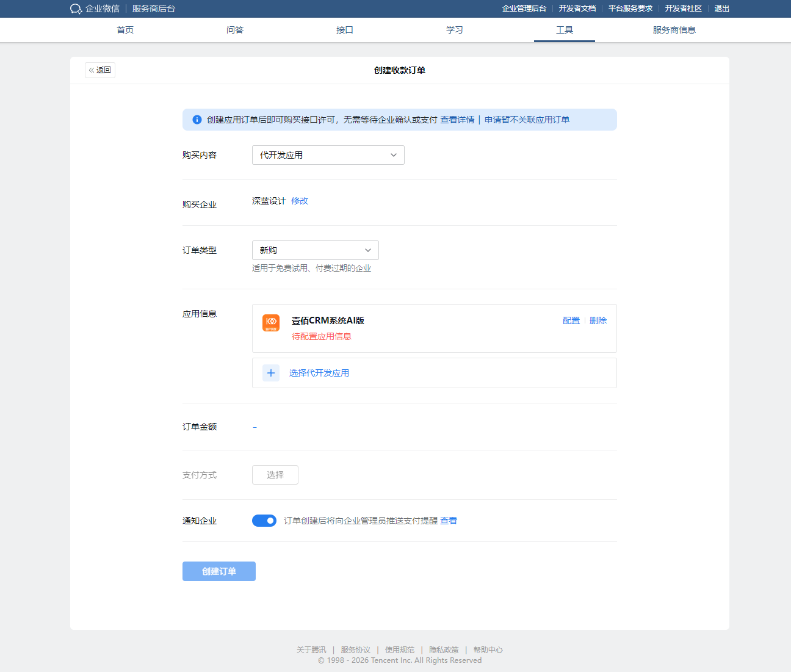This screenshot has width=791, height=672.
Task: Click 申请暂不关联应用订单 link
Action: [527, 120]
